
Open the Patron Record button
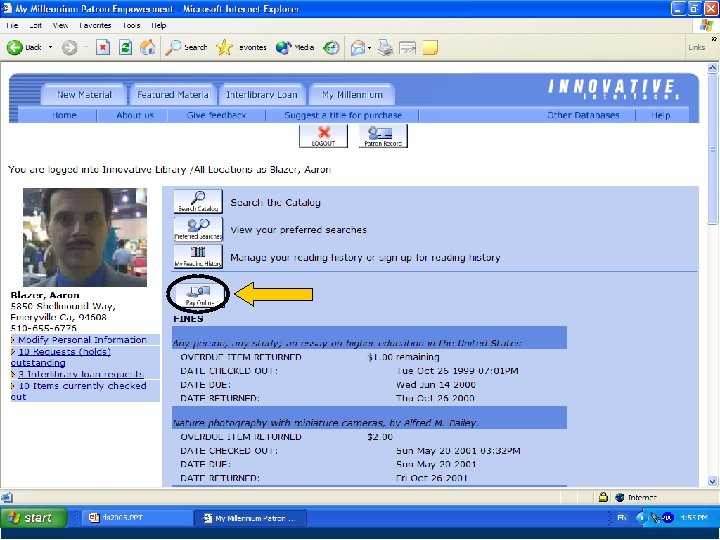point(383,136)
